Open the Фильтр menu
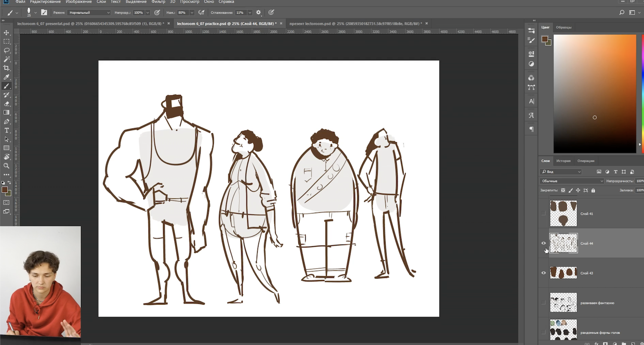644x345 pixels. click(x=158, y=2)
